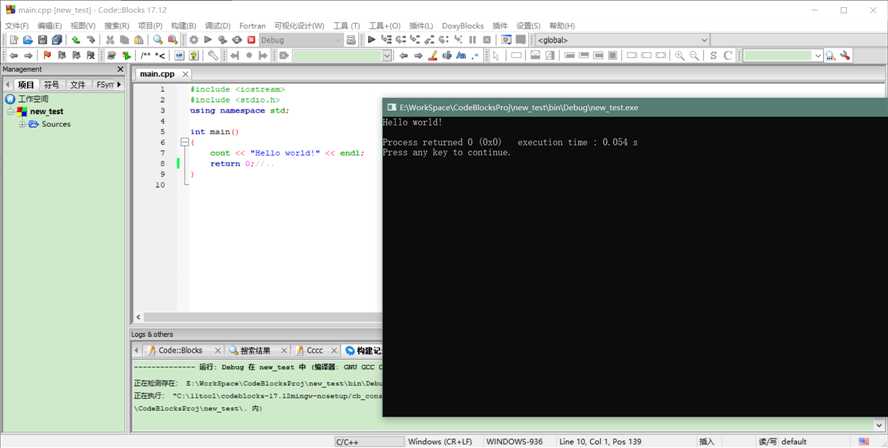
Task: Open the green search text dropdown
Action: point(387,55)
